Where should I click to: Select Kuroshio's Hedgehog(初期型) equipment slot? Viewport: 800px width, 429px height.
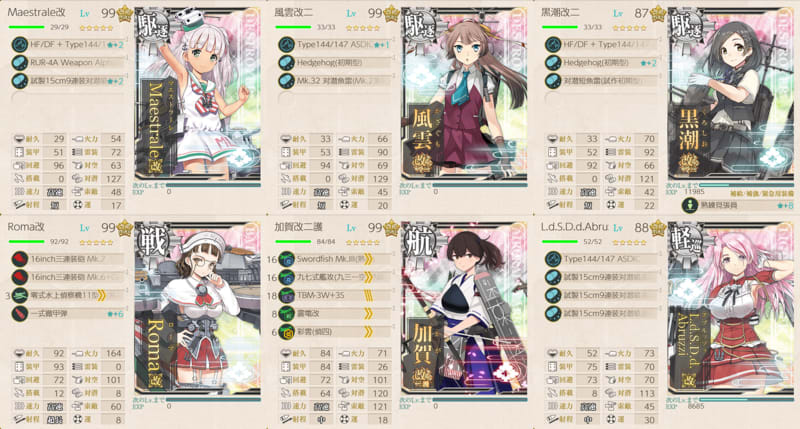[x=602, y=63]
